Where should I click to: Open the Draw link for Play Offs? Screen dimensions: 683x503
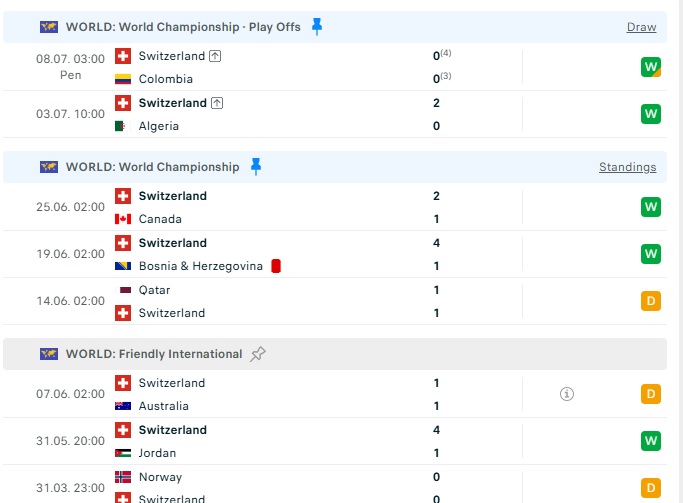[641, 27]
